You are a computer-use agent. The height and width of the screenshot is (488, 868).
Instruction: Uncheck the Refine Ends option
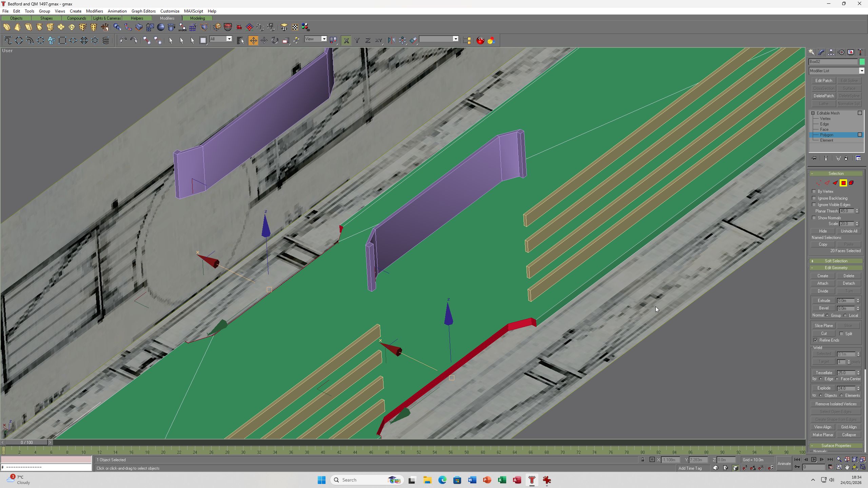pyautogui.click(x=815, y=340)
